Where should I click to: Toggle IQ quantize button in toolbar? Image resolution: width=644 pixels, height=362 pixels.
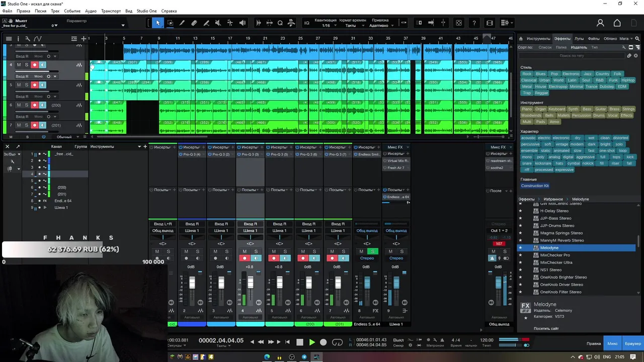pyautogui.click(x=307, y=23)
